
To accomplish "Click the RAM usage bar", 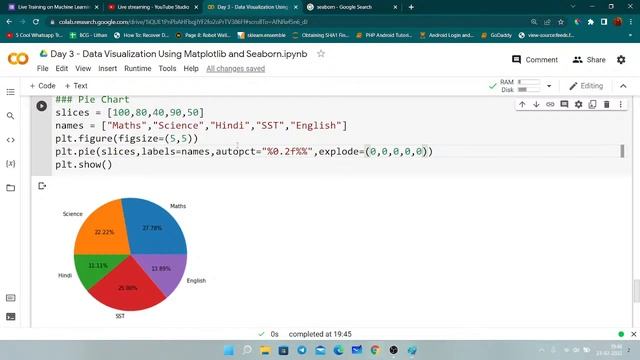I will click(x=529, y=82).
